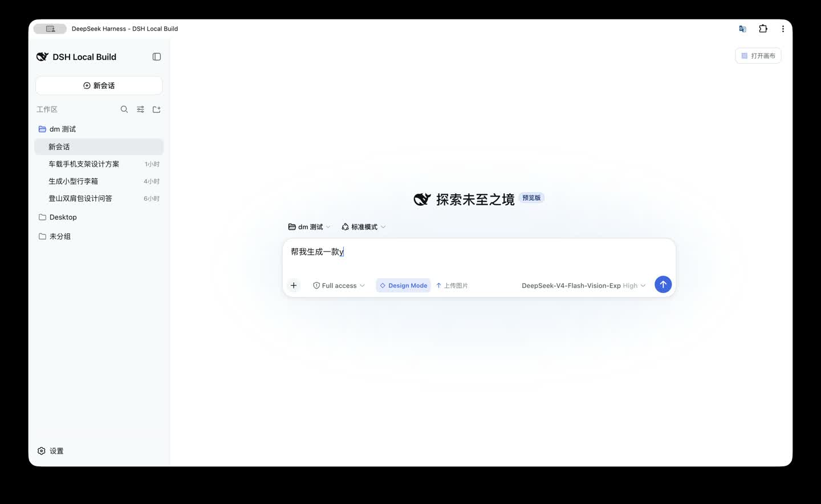Open 设置 settings at sidebar bottom

[x=51, y=451]
